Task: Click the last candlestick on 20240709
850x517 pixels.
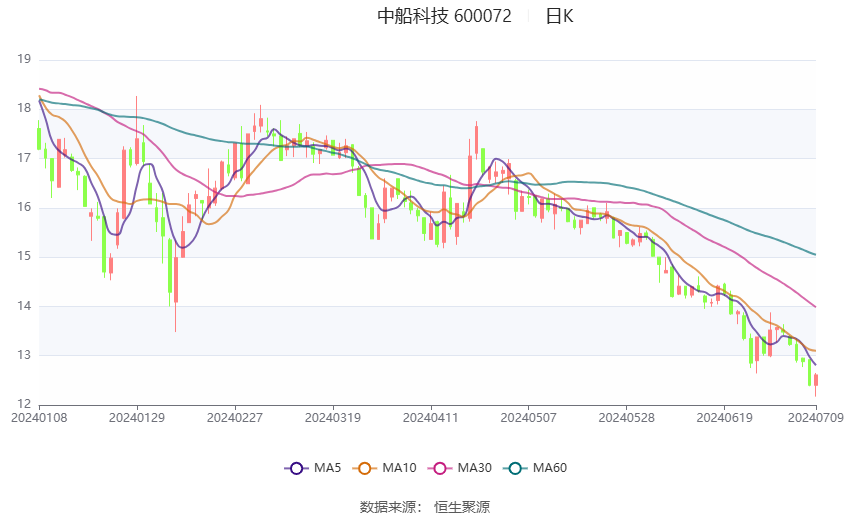Action: coord(816,380)
